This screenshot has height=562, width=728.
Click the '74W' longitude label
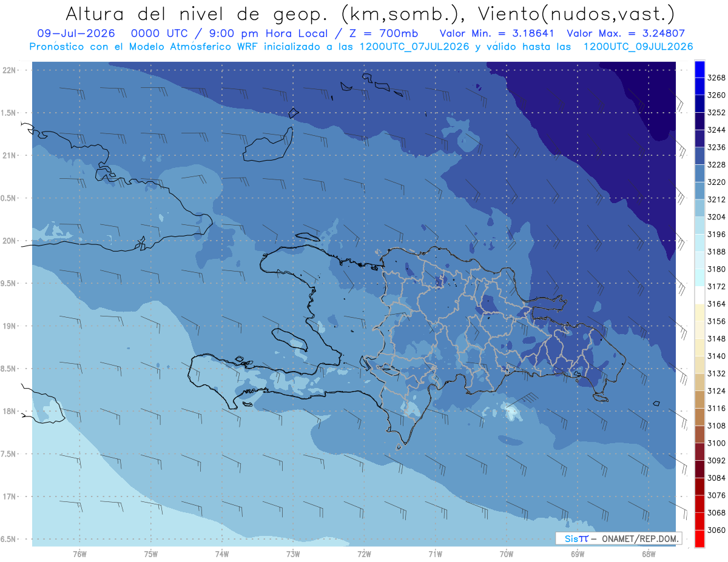pyautogui.click(x=222, y=554)
